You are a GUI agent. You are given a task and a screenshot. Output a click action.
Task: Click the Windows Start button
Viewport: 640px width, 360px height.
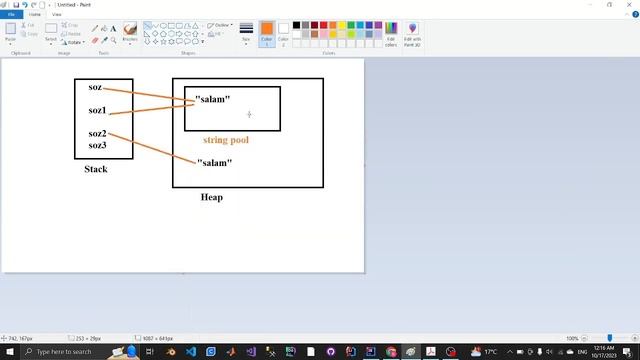(10, 351)
